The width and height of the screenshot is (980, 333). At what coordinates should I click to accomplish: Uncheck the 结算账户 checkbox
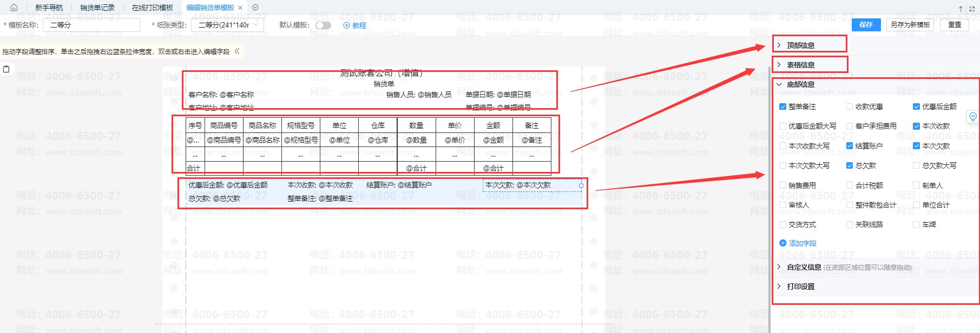pos(850,146)
